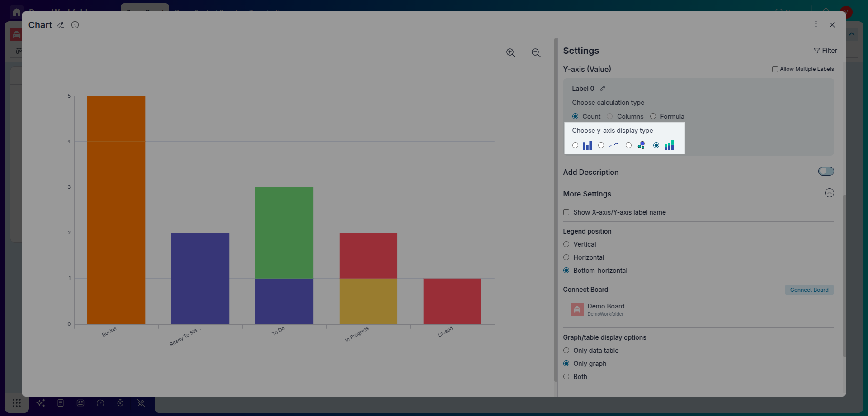Screen dimensions: 868x416
Task: Click the blue Ready To Start bar
Action: click(x=200, y=278)
